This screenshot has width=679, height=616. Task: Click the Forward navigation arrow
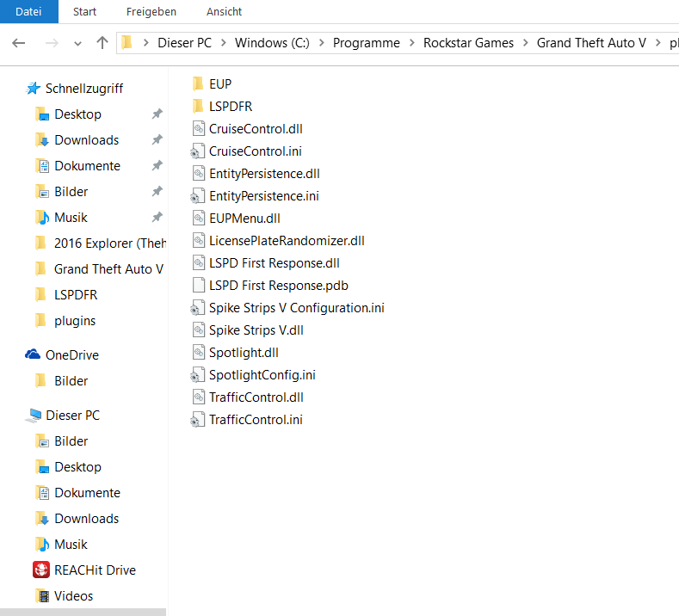[52, 43]
